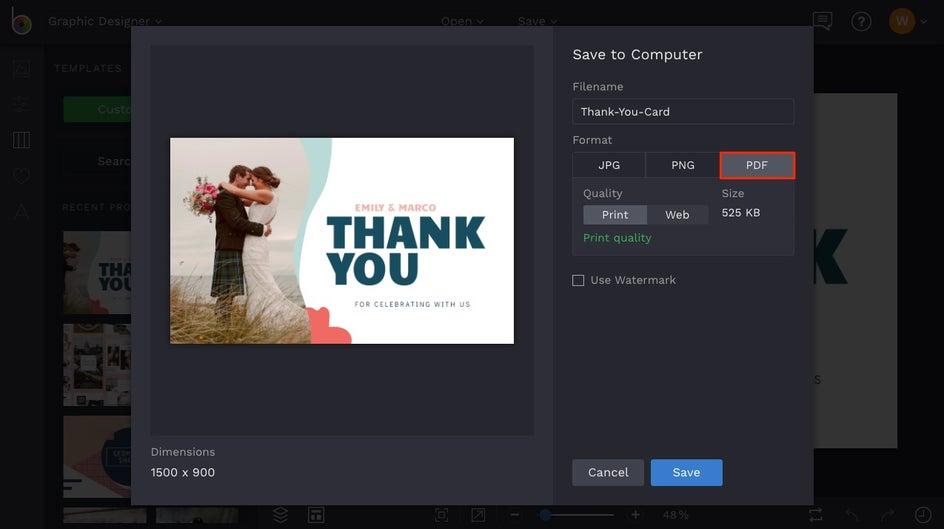Click the BeFunky logo icon
This screenshot has height=529, width=944.
21,21
